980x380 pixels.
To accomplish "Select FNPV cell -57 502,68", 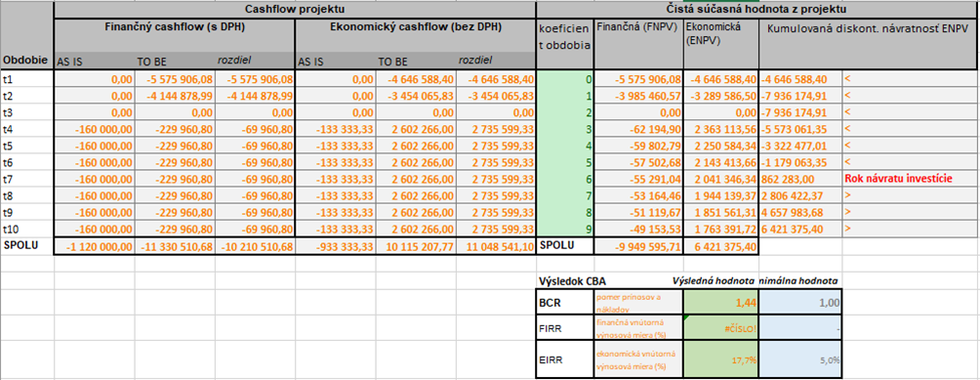I will pyautogui.click(x=638, y=162).
